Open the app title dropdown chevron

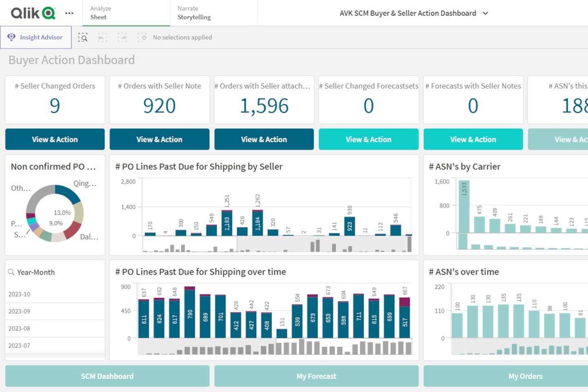pos(485,13)
